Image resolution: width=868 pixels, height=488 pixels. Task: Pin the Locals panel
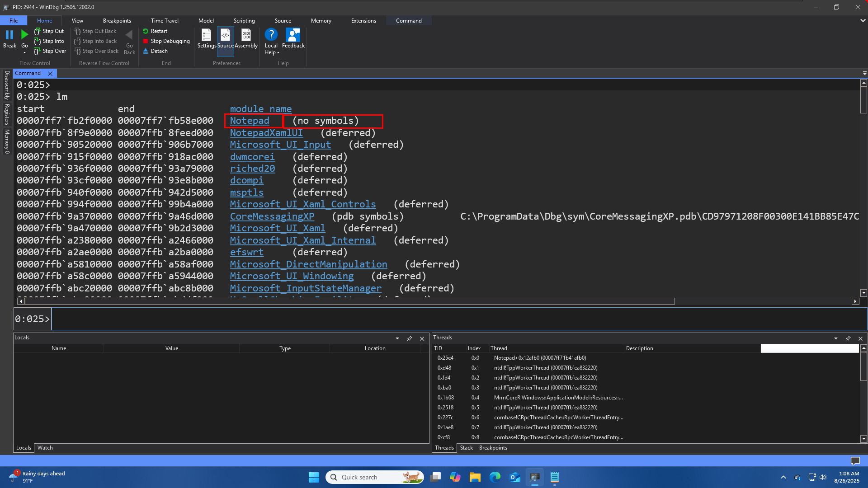coord(410,338)
